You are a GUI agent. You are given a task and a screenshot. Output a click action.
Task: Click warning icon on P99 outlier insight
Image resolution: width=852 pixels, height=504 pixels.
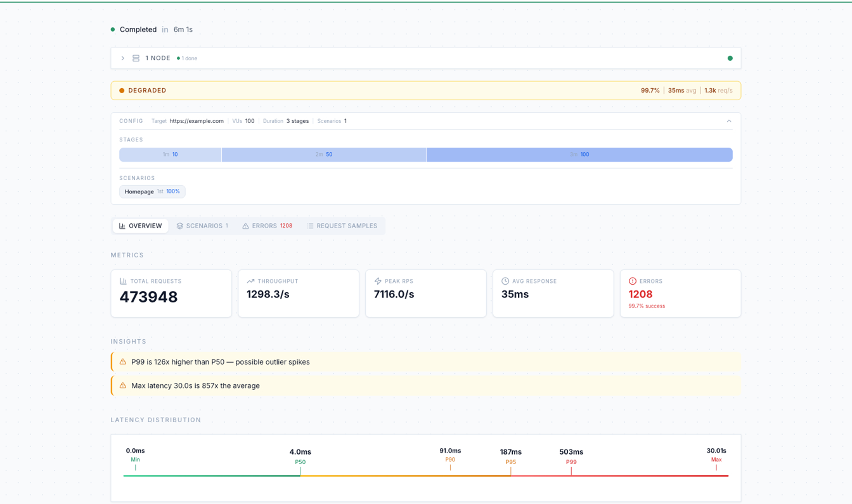[x=123, y=362]
